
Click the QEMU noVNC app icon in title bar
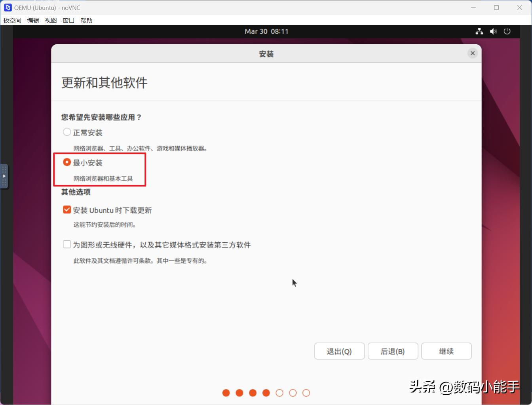(8, 8)
